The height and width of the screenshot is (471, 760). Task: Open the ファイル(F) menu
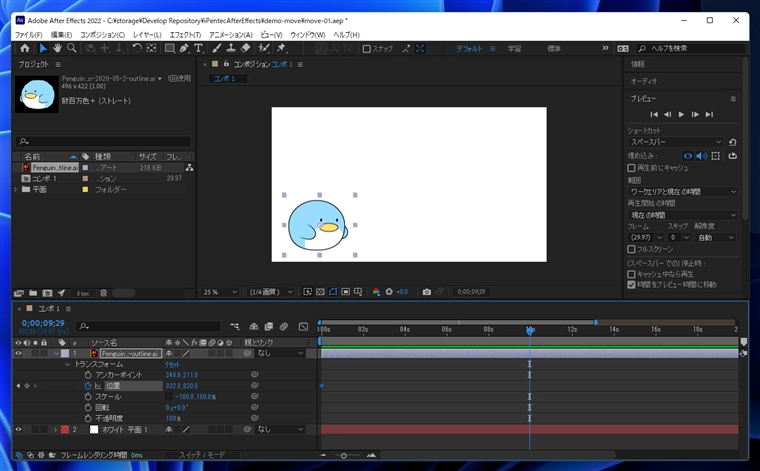pyautogui.click(x=28, y=35)
